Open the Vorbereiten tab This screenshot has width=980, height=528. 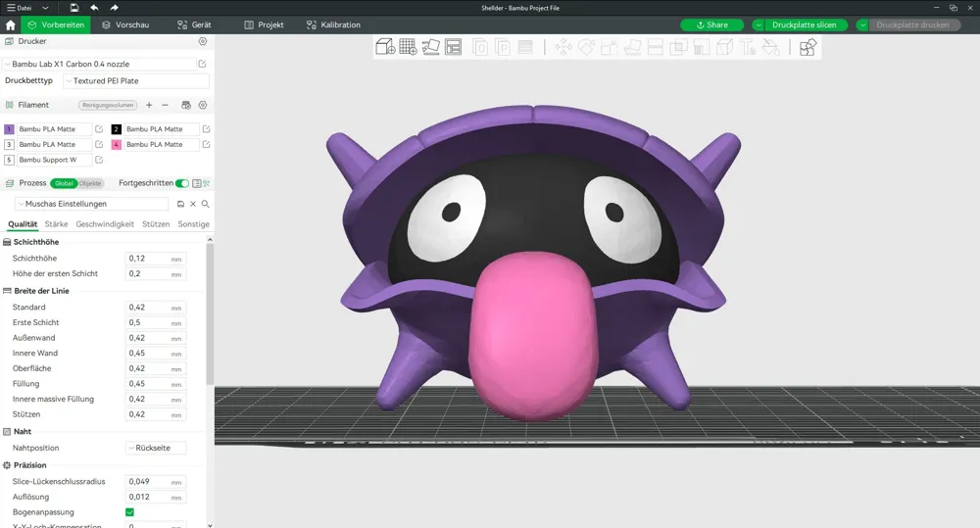point(56,25)
